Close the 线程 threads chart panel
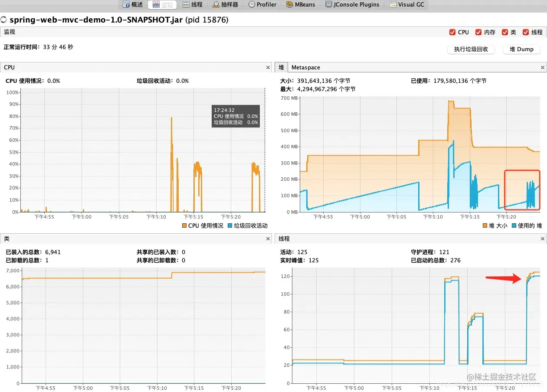Screen dimensions: 547x392 [x=543, y=239]
